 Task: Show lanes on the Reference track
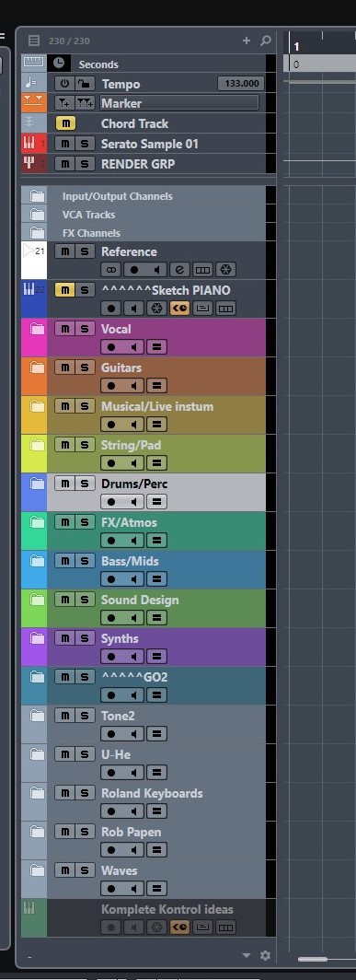click(202, 269)
